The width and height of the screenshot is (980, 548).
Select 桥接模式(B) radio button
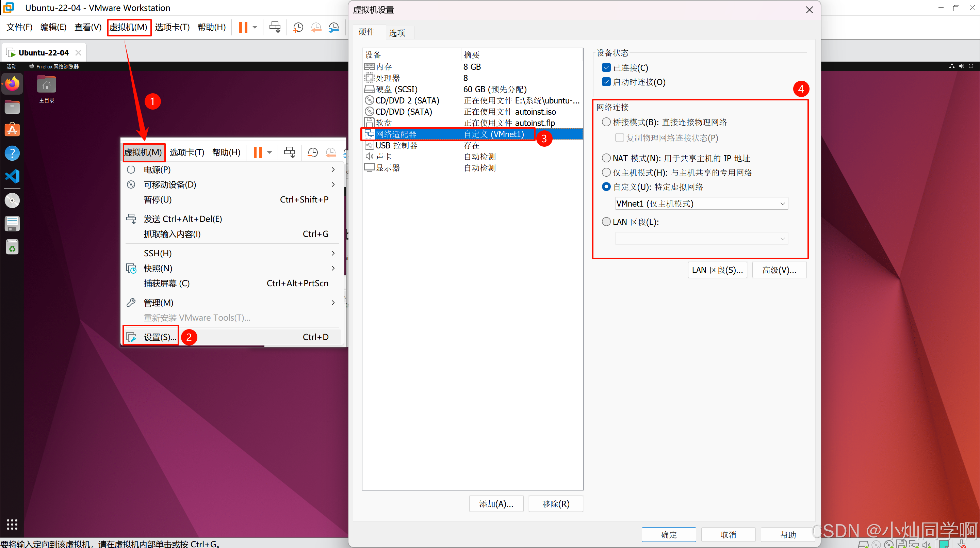pyautogui.click(x=606, y=122)
